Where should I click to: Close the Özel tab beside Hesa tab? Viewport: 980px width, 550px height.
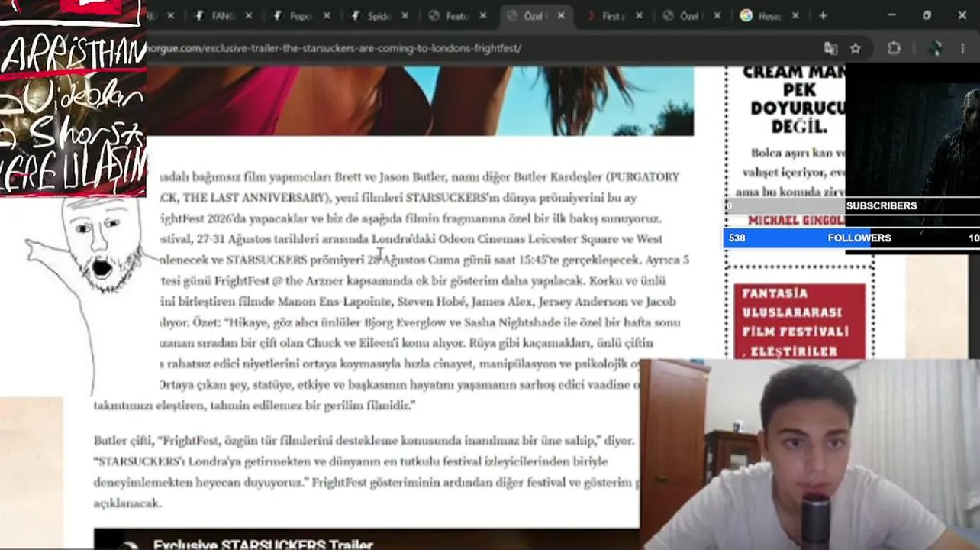tap(717, 15)
